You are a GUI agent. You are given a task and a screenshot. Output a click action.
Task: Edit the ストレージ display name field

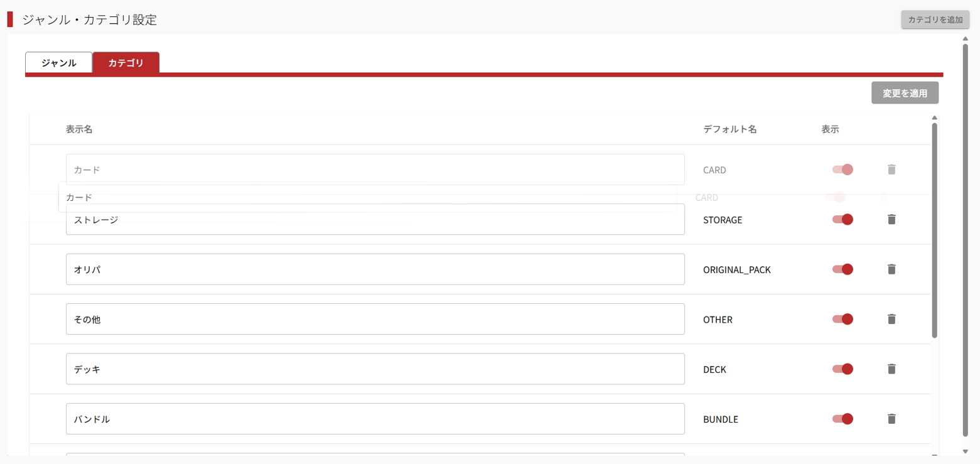click(x=375, y=220)
